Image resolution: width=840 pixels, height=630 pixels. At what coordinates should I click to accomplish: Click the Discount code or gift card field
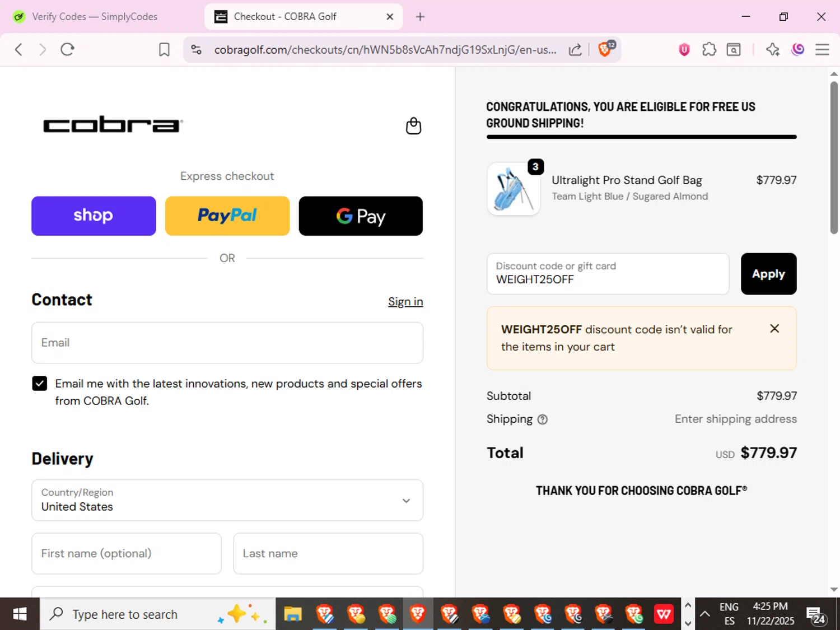[x=608, y=274]
